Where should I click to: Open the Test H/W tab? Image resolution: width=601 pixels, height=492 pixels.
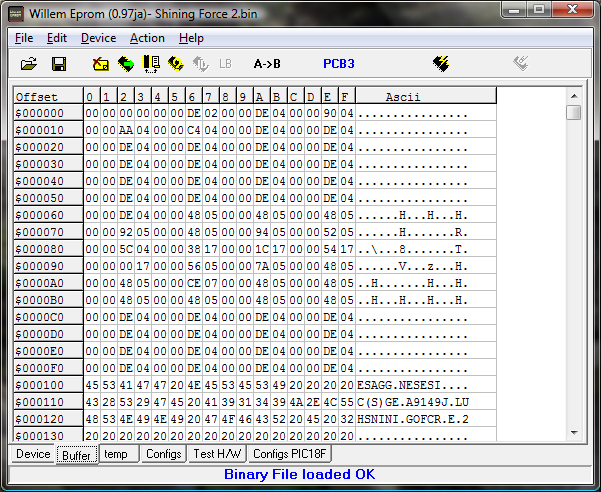pos(217,454)
